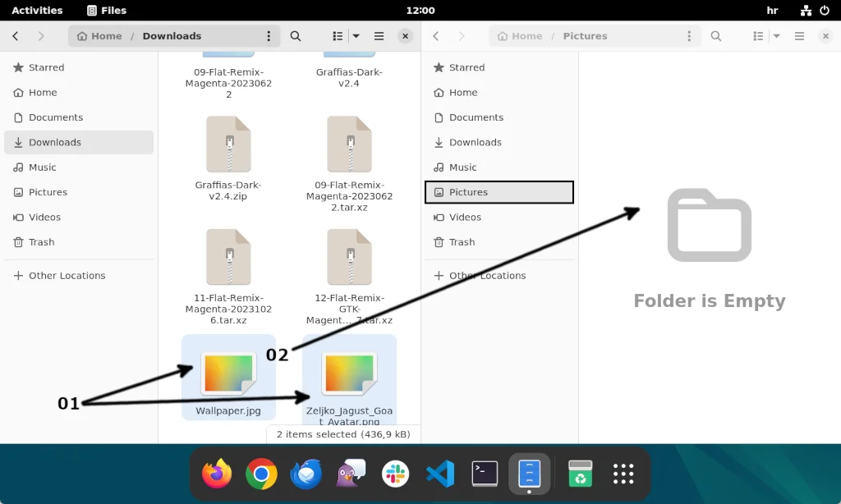Open Other Locations in Pictures window sidebar
The width and height of the screenshot is (841, 504).
click(499, 276)
